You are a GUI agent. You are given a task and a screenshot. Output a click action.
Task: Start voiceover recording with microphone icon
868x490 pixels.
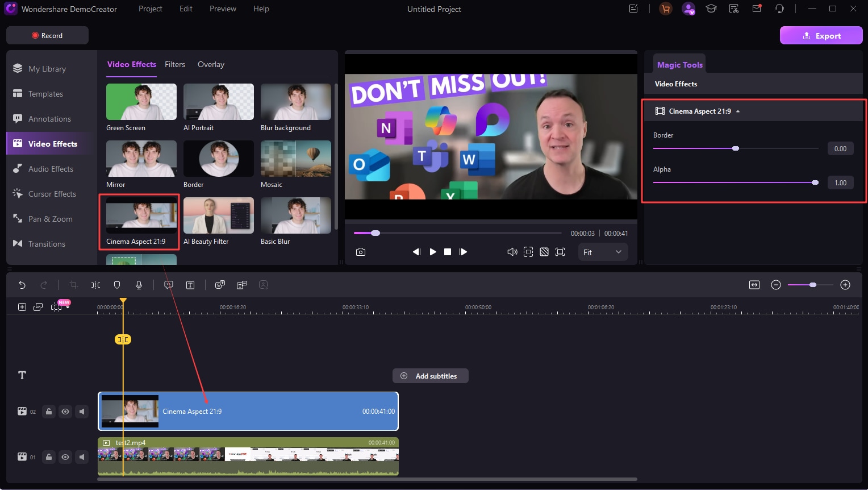point(139,285)
